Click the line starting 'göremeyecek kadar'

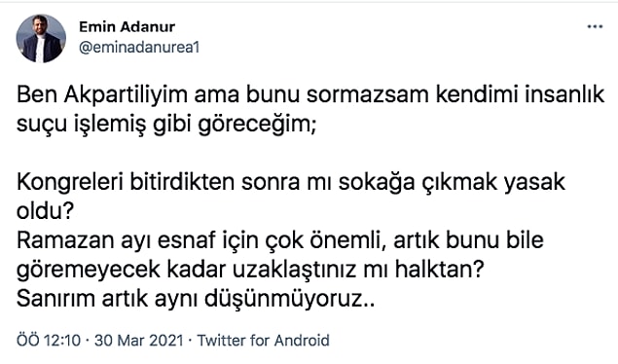coord(250,270)
